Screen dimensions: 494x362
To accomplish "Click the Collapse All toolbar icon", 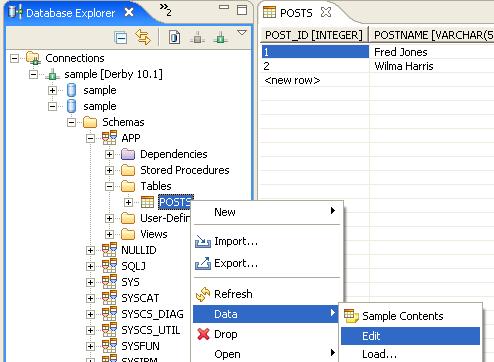I will (120, 37).
